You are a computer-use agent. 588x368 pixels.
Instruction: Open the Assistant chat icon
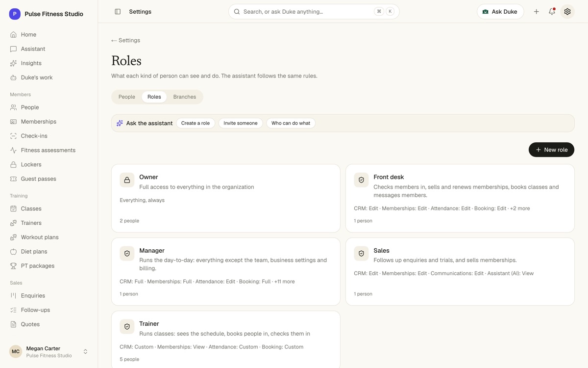13,49
